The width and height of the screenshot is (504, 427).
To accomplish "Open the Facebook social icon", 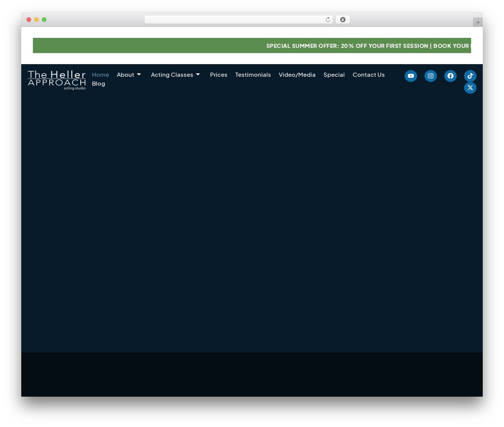I will [450, 76].
